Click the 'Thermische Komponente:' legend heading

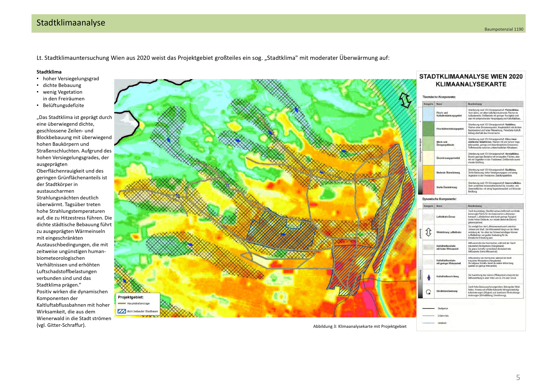pyautogui.click(x=439, y=97)
